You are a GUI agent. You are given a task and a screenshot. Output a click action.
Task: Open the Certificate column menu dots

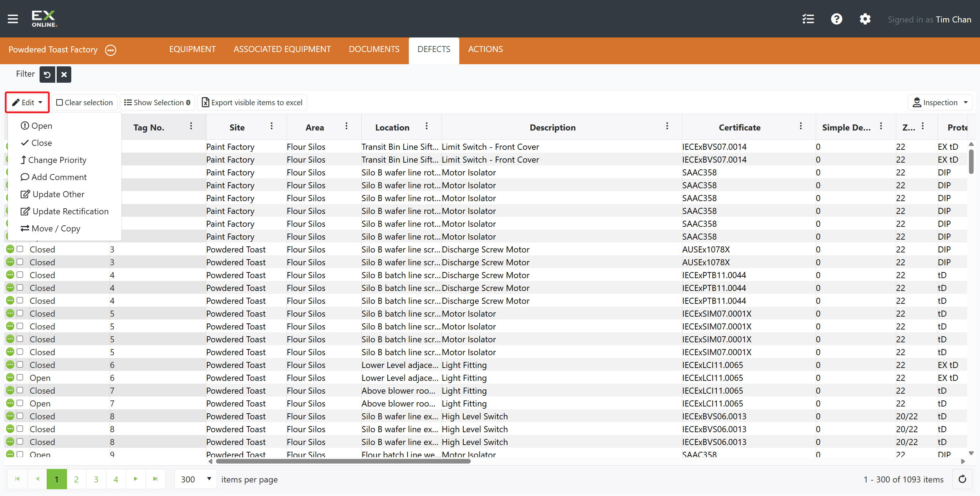pos(801,126)
